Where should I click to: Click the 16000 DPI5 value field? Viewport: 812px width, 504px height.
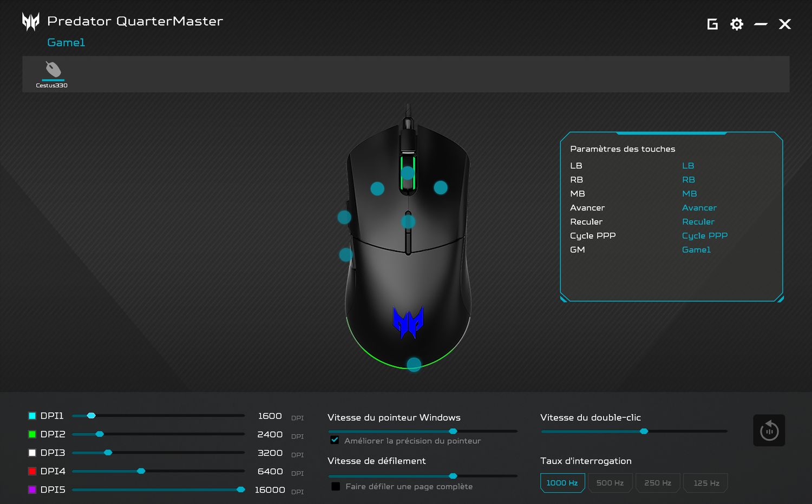point(270,489)
